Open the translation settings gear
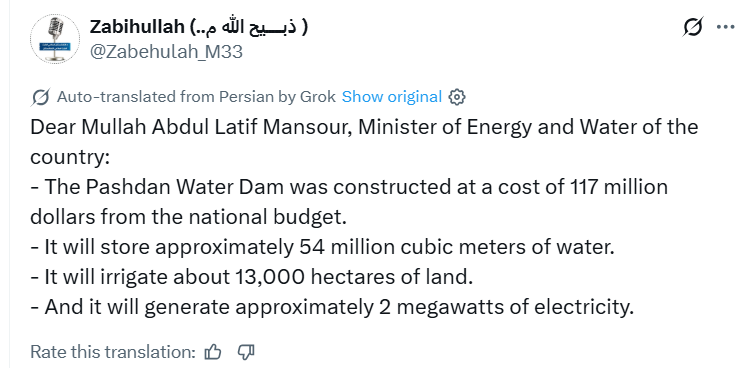 (x=457, y=97)
